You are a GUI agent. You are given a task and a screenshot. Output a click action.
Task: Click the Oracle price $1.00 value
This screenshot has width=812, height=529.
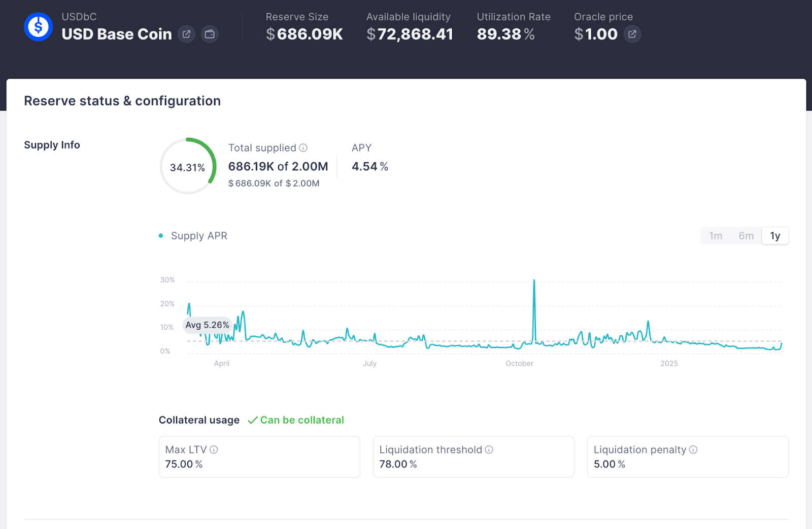[596, 34]
